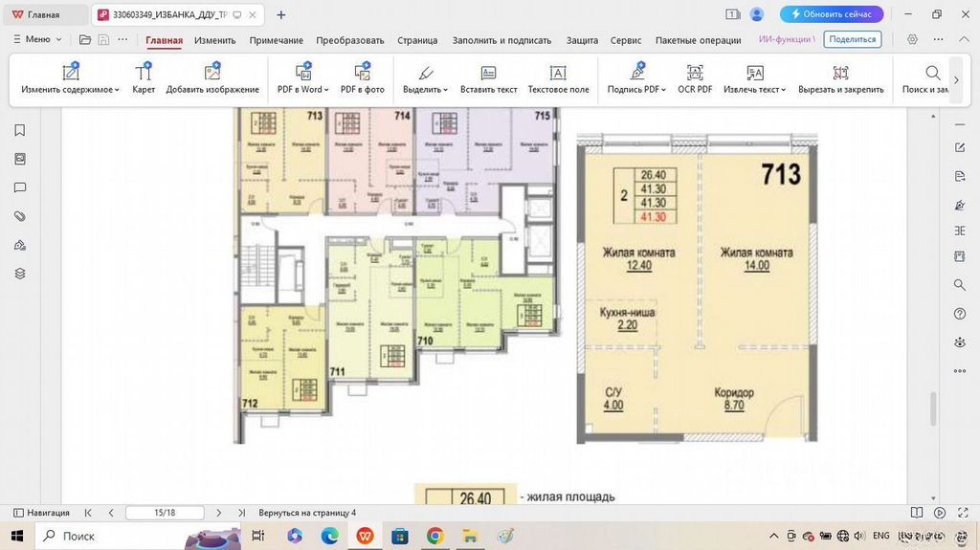
Task: Activate the Выделить highlighter tool
Action: 425,78
